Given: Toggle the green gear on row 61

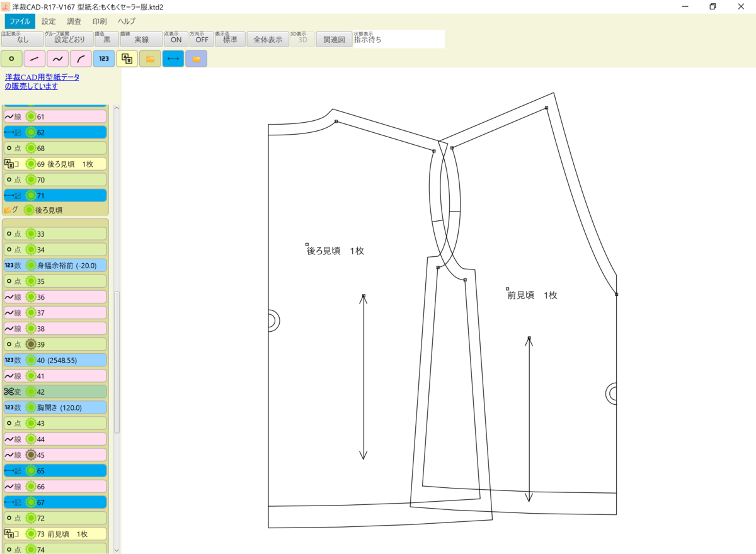Looking at the screenshot, I should coord(30,116).
